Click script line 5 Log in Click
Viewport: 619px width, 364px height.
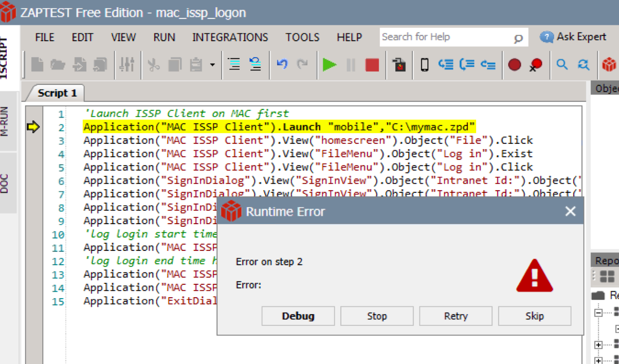point(308,167)
